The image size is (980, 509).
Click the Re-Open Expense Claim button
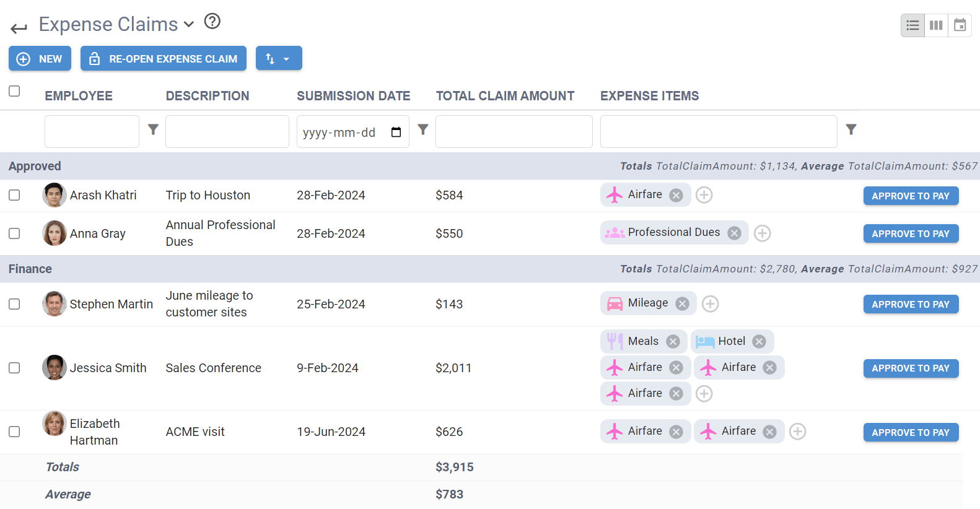tap(164, 58)
